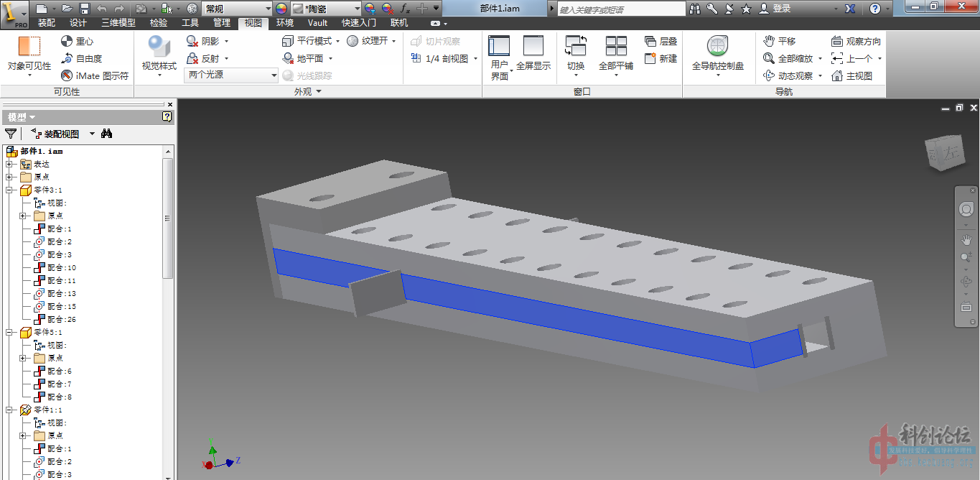Click the browser filter funnel icon

tap(11, 134)
